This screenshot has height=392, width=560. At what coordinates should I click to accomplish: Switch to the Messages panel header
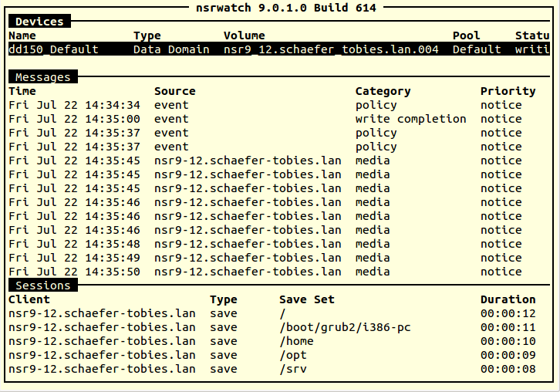click(43, 77)
